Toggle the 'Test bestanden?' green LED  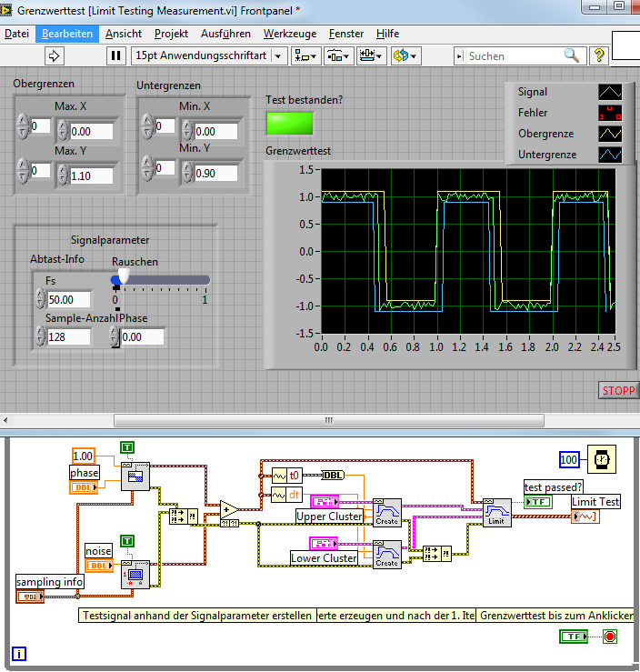289,124
